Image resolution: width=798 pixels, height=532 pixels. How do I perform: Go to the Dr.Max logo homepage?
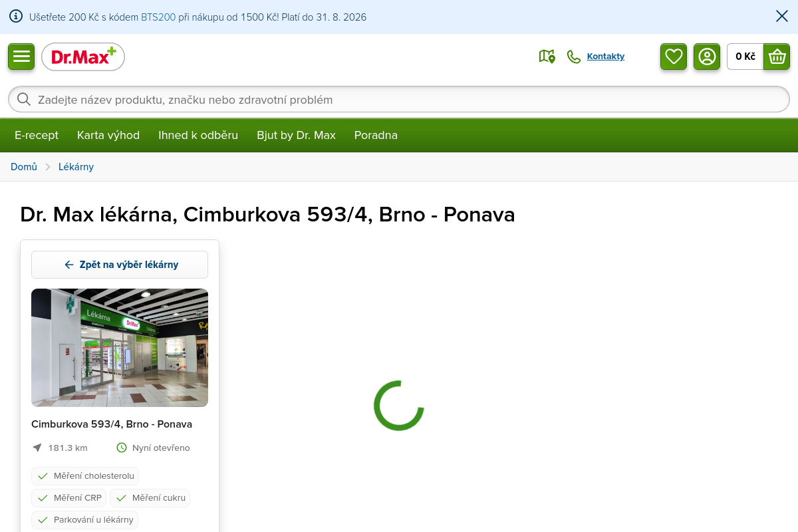pos(83,57)
